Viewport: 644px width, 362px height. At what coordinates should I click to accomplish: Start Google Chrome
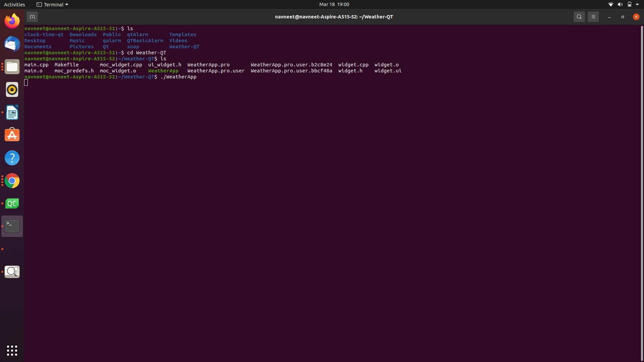pyautogui.click(x=12, y=180)
